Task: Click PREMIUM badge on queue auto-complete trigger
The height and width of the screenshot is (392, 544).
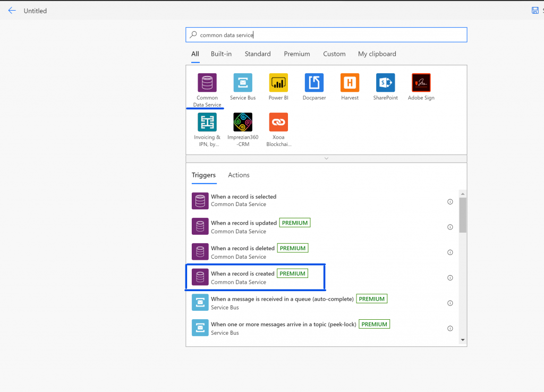Action: point(372,299)
